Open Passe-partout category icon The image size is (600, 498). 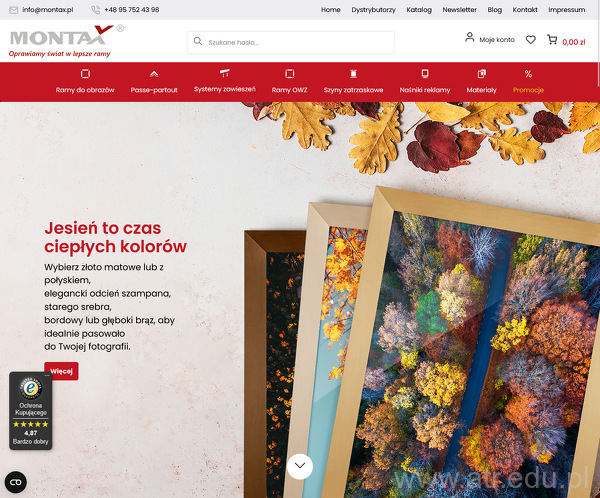tap(154, 74)
